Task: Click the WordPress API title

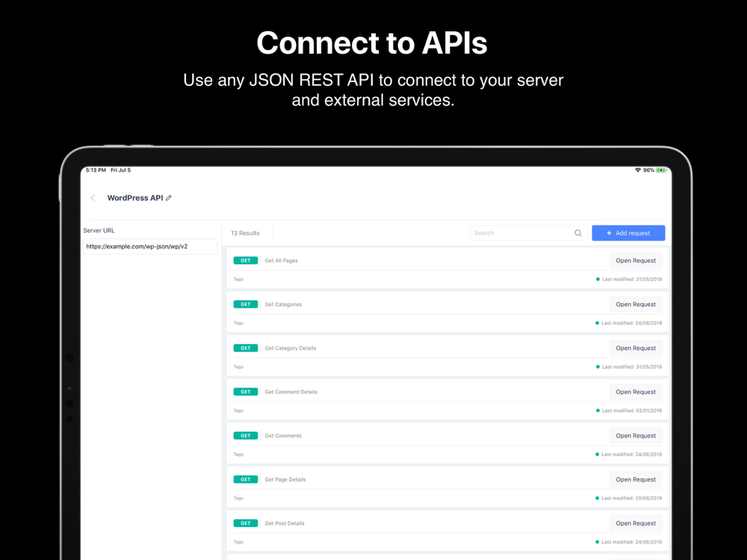Action: (x=134, y=198)
